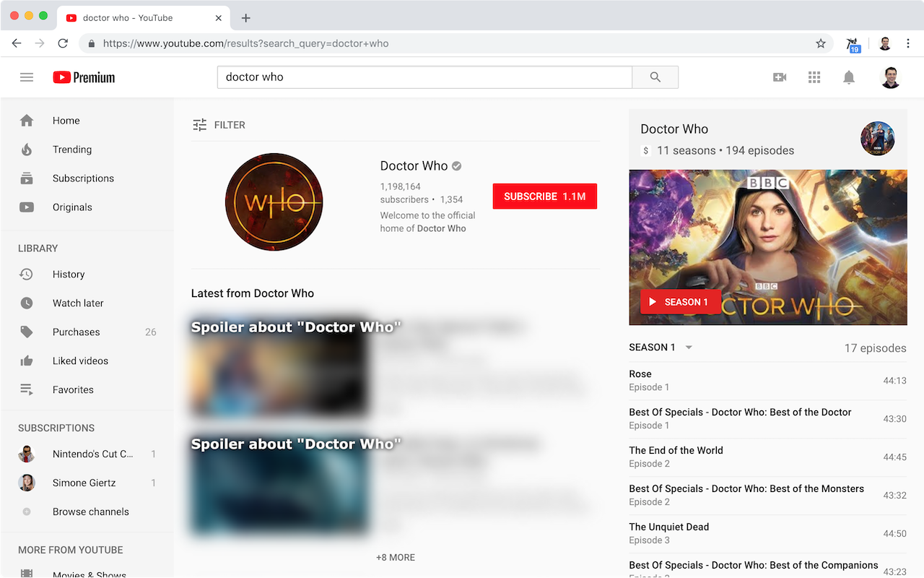Click the browser extension icon with badge 19
The image size is (924, 578).
[x=853, y=44]
